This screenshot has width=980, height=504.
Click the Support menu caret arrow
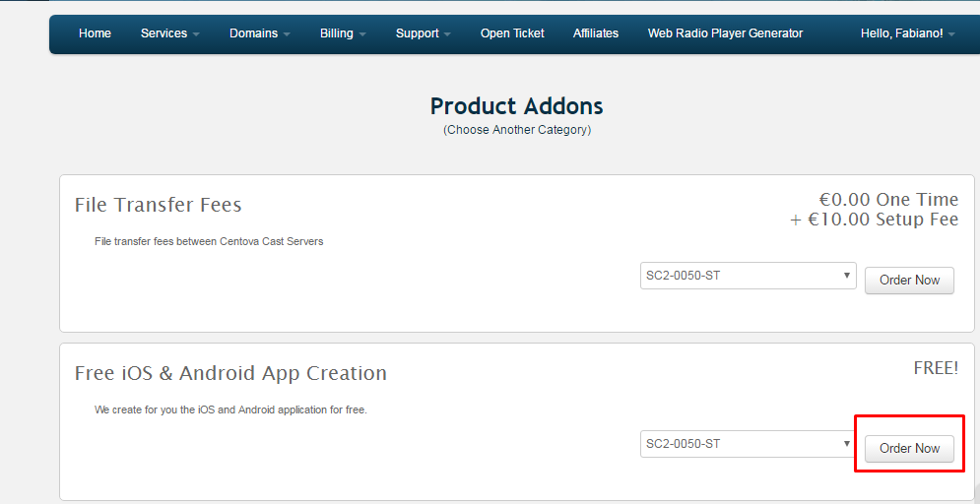pos(447,34)
